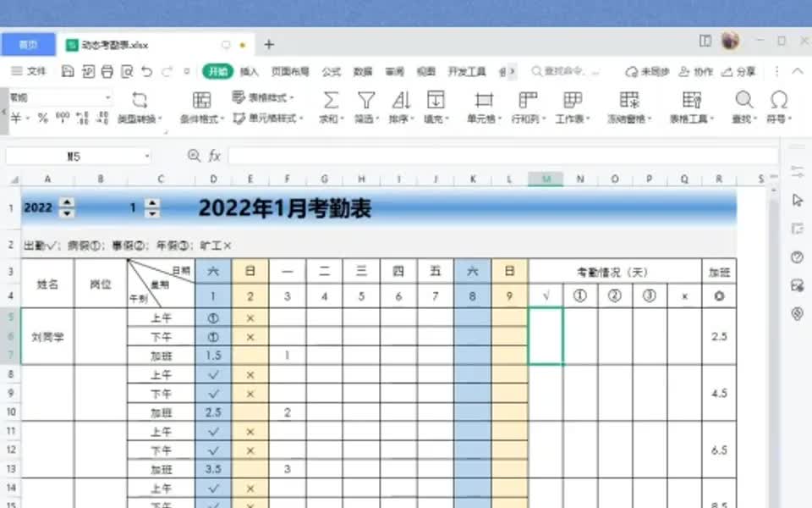Viewport: 812px width, 508px height.
Task: Switch to the 插入 ribbon tab
Action: pyautogui.click(x=248, y=71)
